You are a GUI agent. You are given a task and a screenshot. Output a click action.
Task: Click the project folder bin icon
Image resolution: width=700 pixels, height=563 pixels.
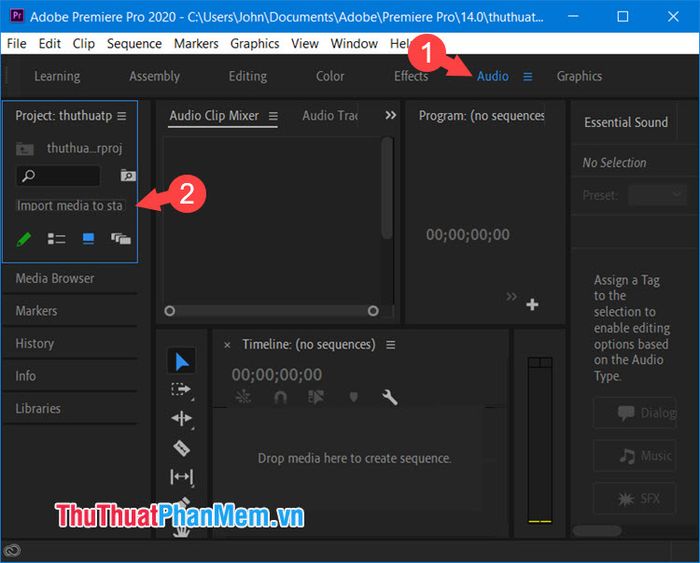25,149
